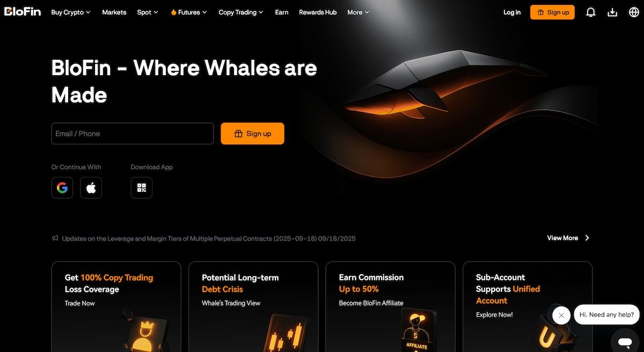Viewport: 644px width, 352px height.
Task: Continue with Google icon
Action: tap(62, 188)
